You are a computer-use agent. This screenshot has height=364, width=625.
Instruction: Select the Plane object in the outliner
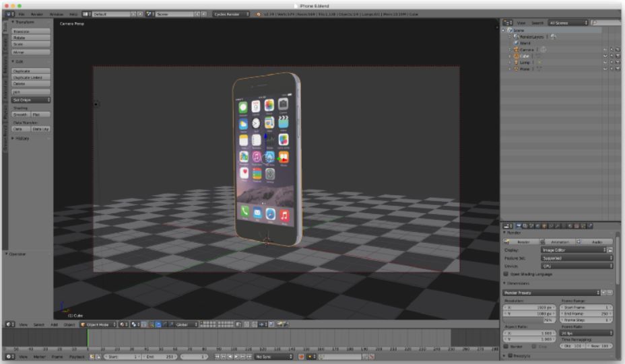pos(525,69)
